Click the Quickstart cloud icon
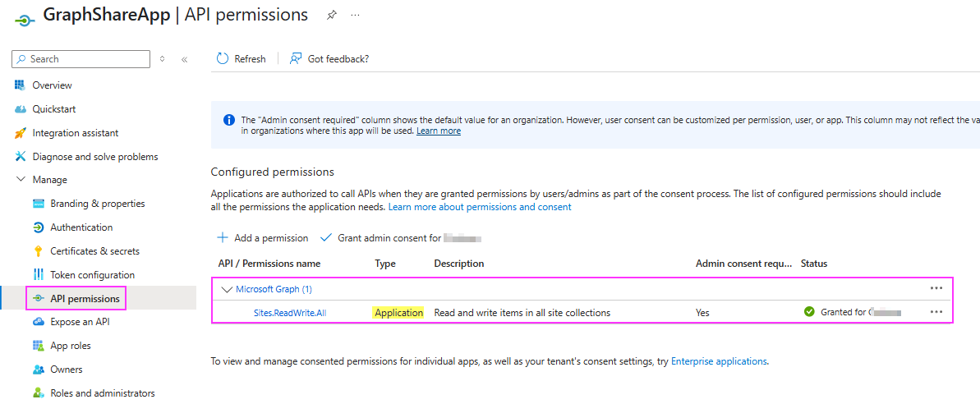Image resolution: width=980 pixels, height=404 pixels. [x=20, y=109]
